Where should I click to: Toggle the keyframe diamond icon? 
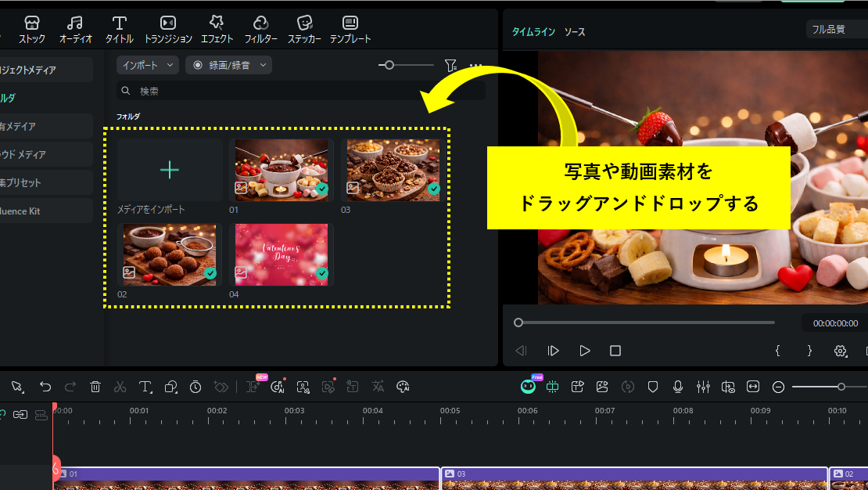pos(221,387)
